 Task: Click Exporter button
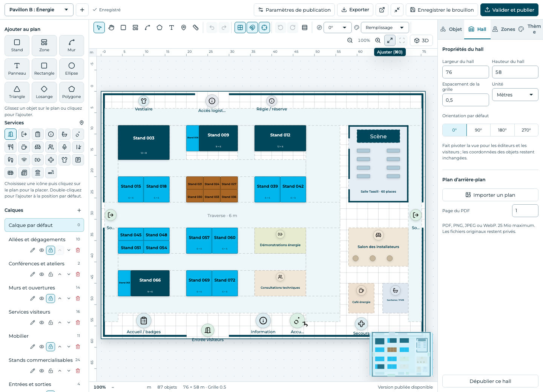pos(355,10)
